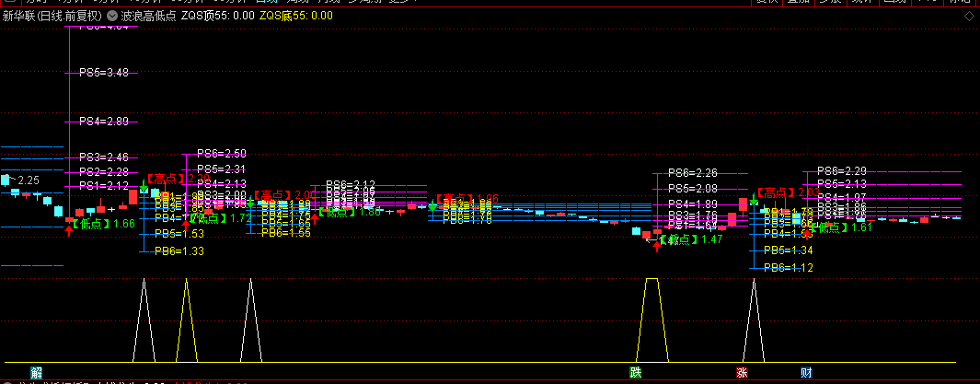This screenshot has height=384, width=980.
Task: Click the 新华联(日线.前复权) chart title
Action: 52,16
